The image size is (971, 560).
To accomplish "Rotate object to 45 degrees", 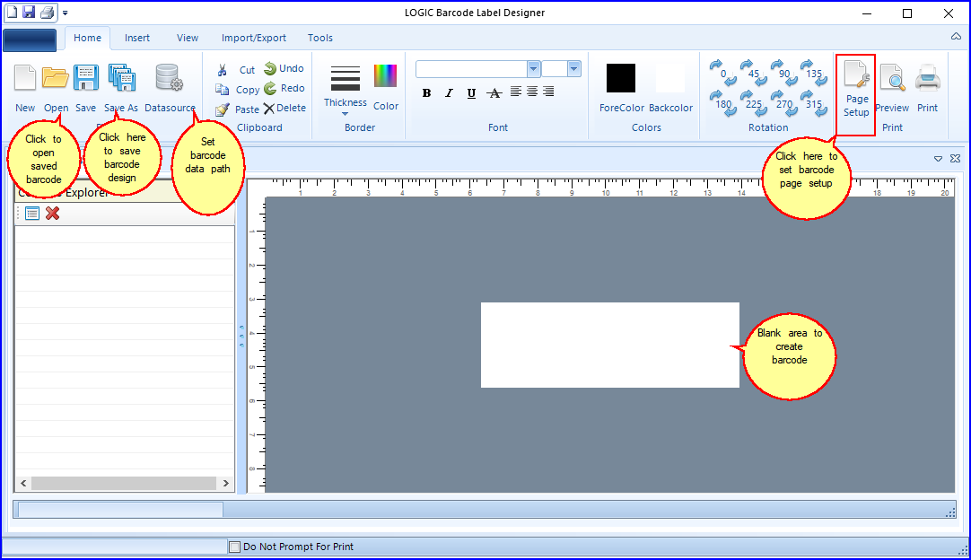I will [x=754, y=73].
